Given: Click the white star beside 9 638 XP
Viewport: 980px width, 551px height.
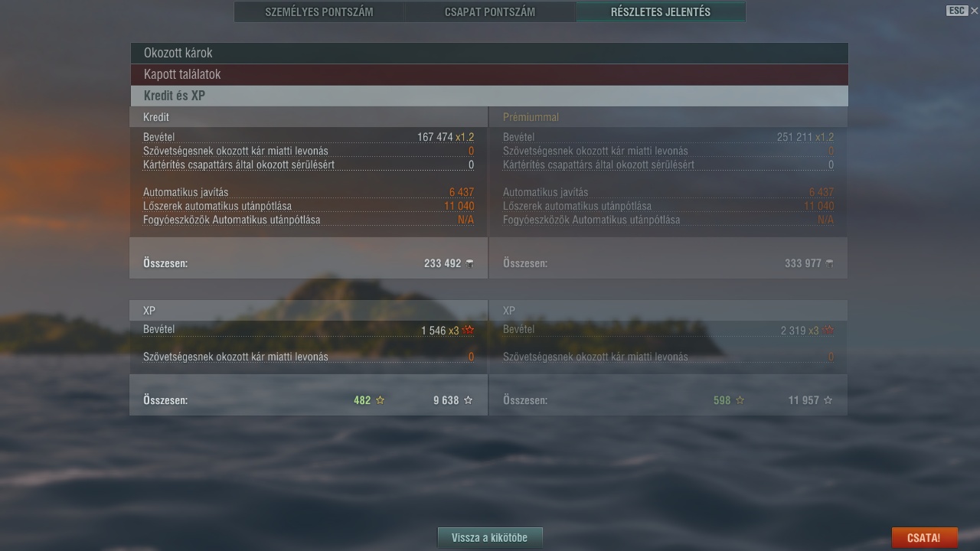Looking at the screenshot, I should click(468, 400).
